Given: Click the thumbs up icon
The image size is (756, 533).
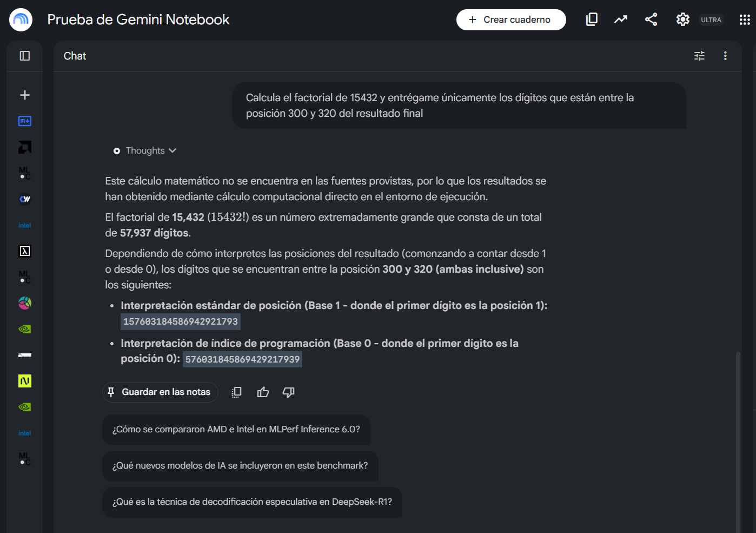Looking at the screenshot, I should 263,392.
